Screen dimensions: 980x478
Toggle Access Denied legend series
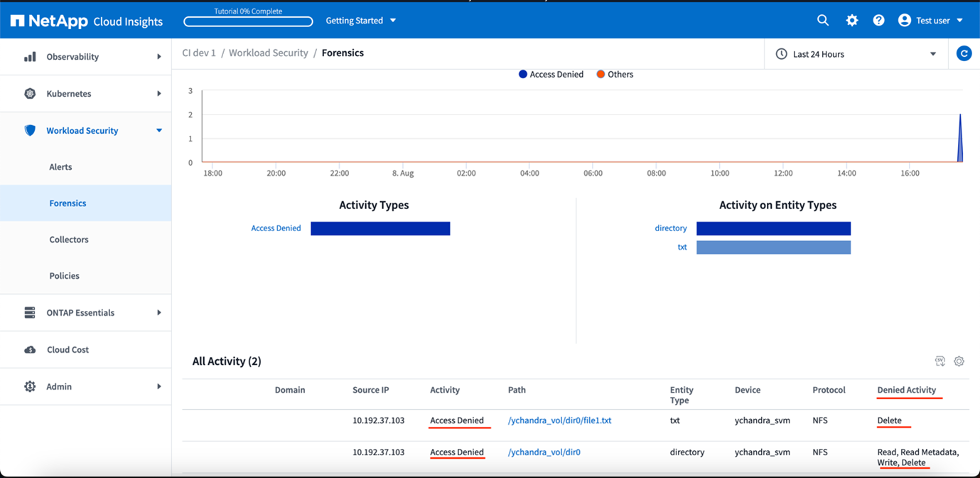[551, 75]
